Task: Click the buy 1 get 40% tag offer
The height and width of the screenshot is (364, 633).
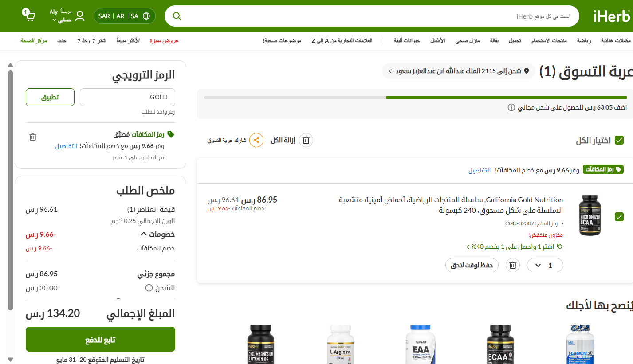Action: click(x=515, y=247)
